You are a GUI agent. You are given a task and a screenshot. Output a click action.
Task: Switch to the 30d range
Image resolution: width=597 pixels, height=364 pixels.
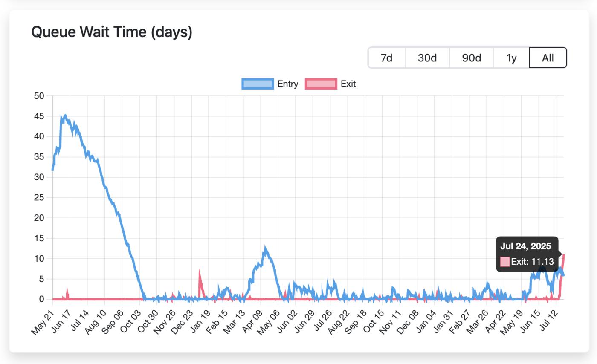[427, 58]
